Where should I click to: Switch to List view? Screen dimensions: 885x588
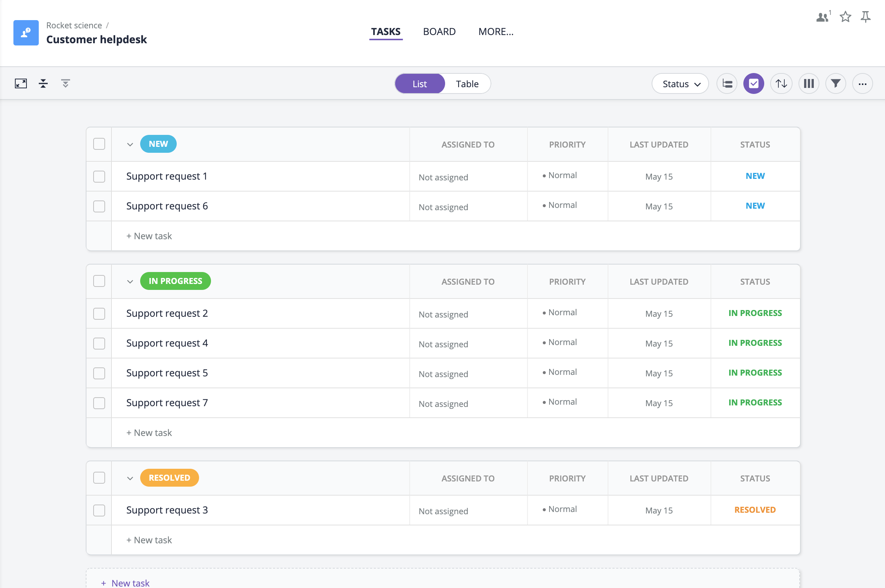pyautogui.click(x=420, y=83)
